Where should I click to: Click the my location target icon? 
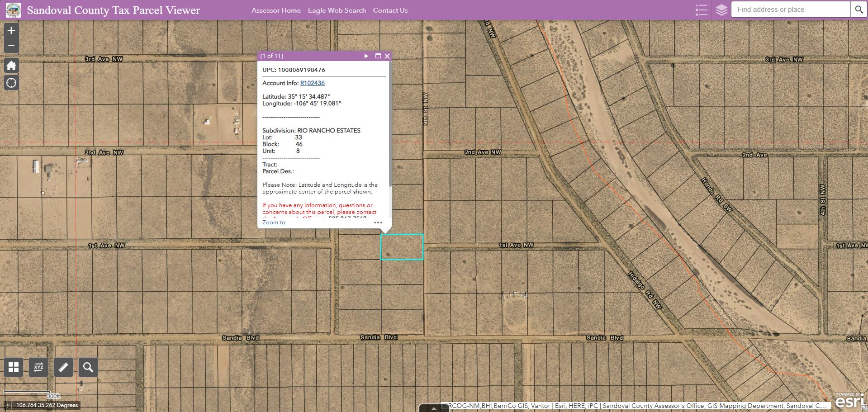[11, 83]
